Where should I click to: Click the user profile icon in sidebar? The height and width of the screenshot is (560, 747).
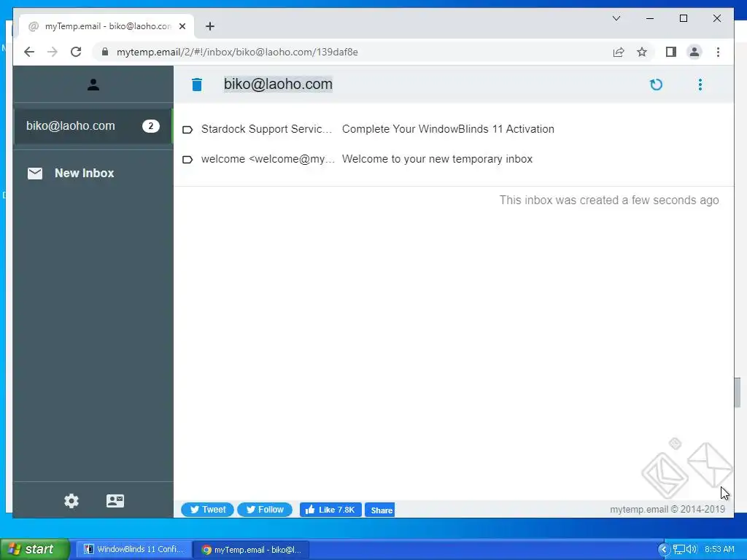(x=93, y=85)
